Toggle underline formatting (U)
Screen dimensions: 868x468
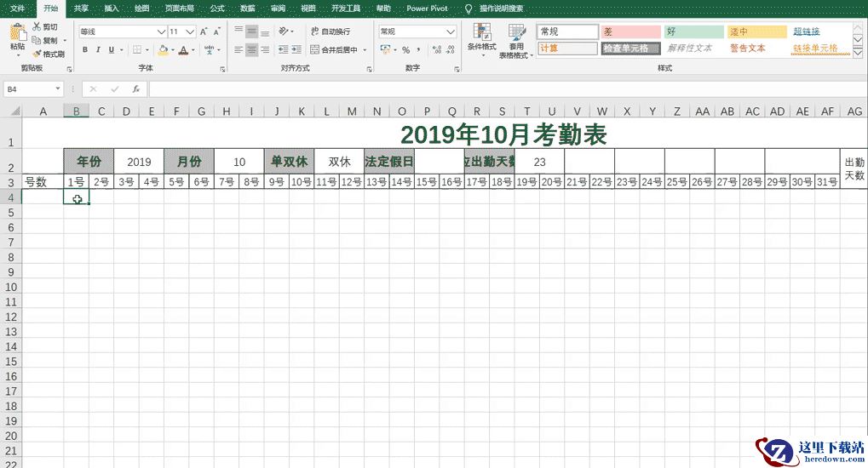pos(112,50)
